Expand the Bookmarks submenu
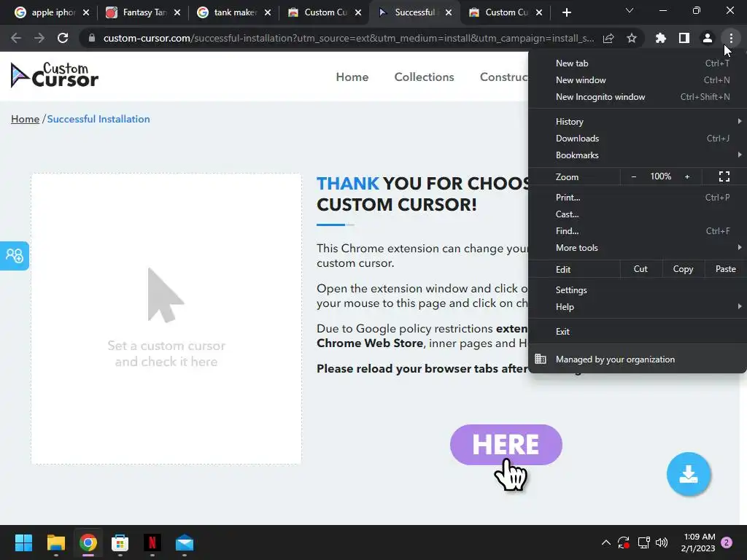This screenshot has width=747, height=560. tap(638, 155)
